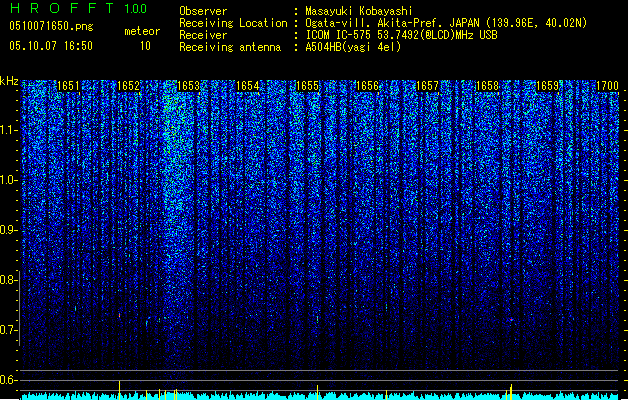Select ICOM IC-575 53.7492 MHz USB text
629x400 pixels.
[x=402, y=35]
